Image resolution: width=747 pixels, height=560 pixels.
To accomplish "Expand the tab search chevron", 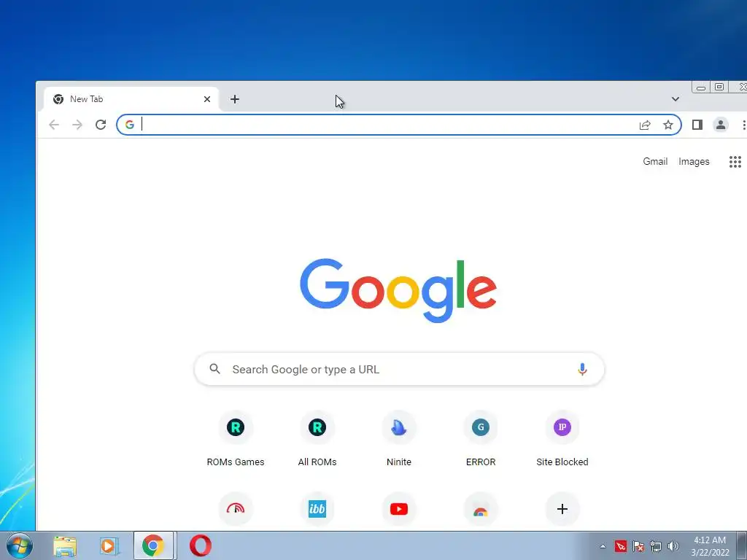I will [675, 99].
